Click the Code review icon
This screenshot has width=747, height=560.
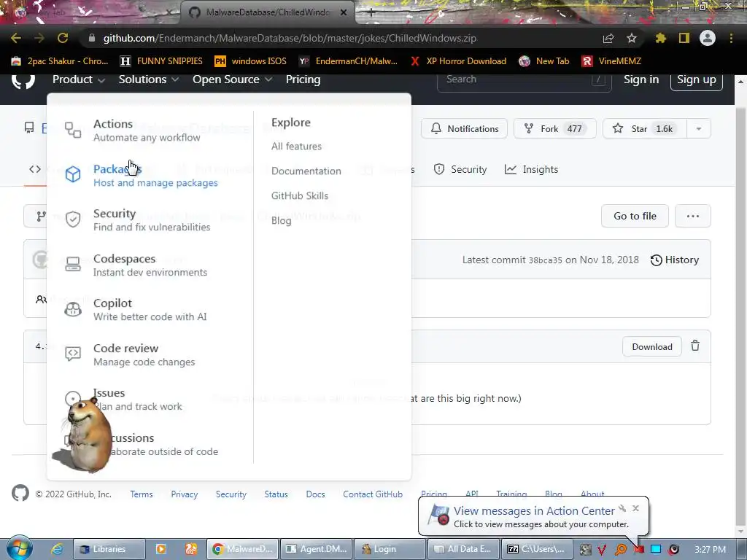73,354
